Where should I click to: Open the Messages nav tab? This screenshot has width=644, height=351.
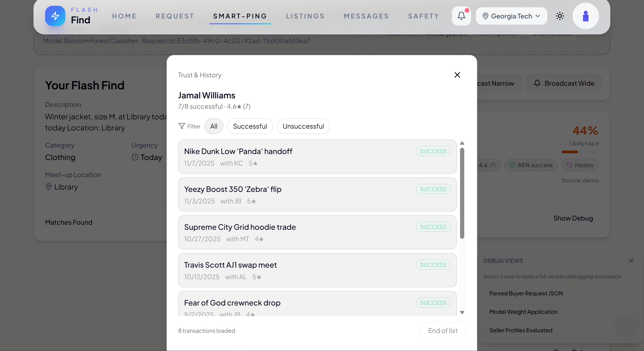pyautogui.click(x=366, y=16)
